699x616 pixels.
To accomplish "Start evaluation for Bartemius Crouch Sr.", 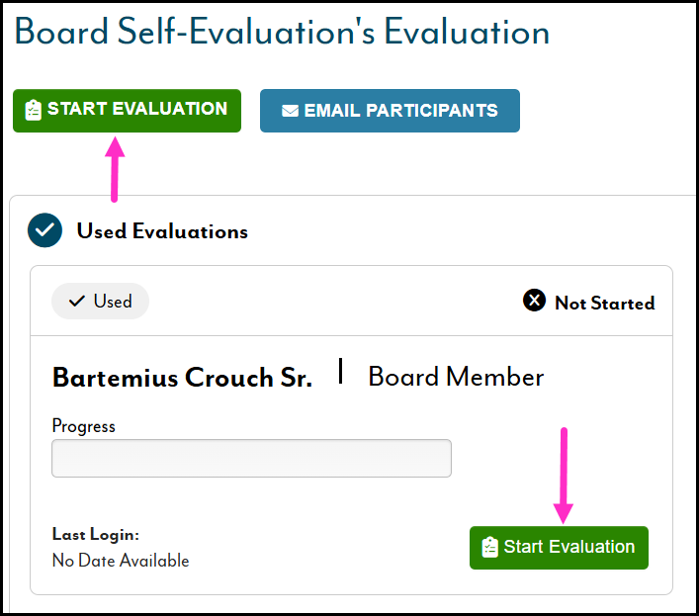I will pyautogui.click(x=559, y=548).
